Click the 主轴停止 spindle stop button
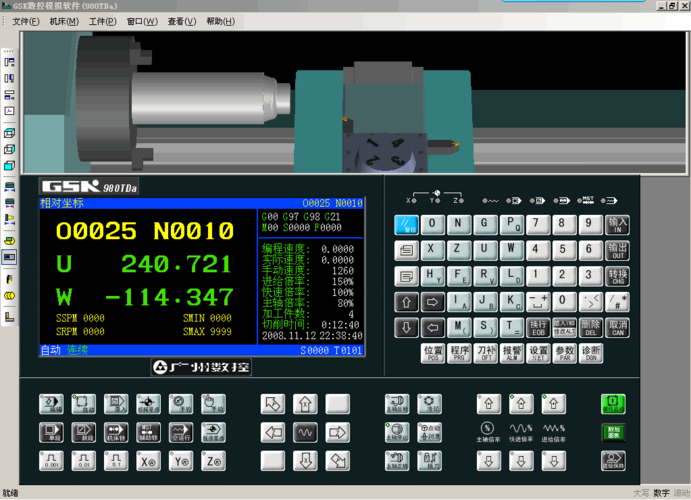 (397, 433)
